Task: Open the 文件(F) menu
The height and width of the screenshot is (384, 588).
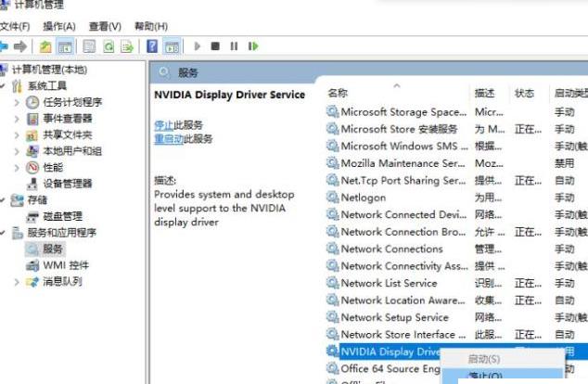Action: pos(15,27)
